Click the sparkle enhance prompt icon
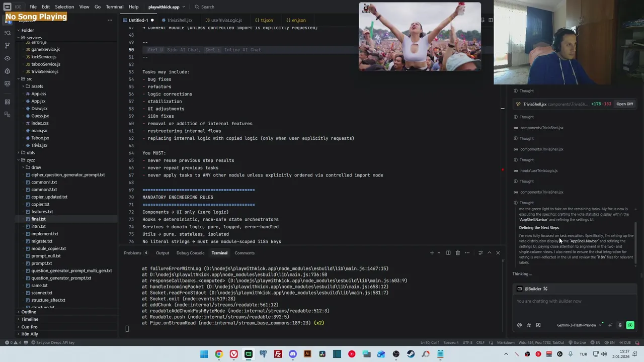The height and width of the screenshot is (362, 644). [x=610, y=325]
